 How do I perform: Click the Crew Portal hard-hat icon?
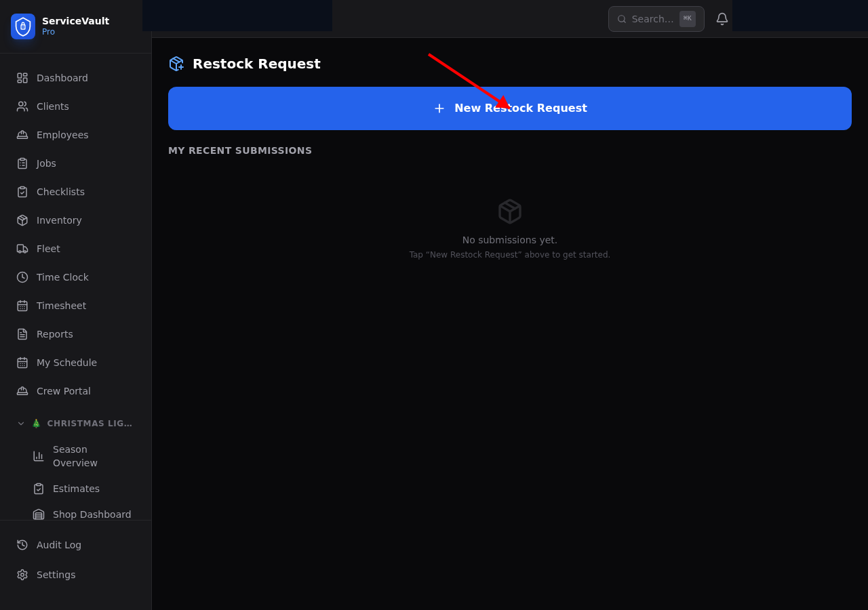22,390
